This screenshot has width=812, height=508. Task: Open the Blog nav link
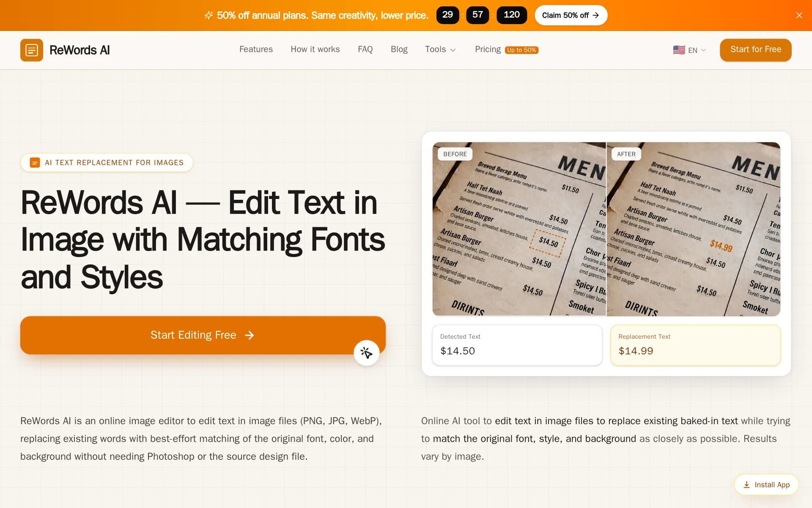coord(399,50)
